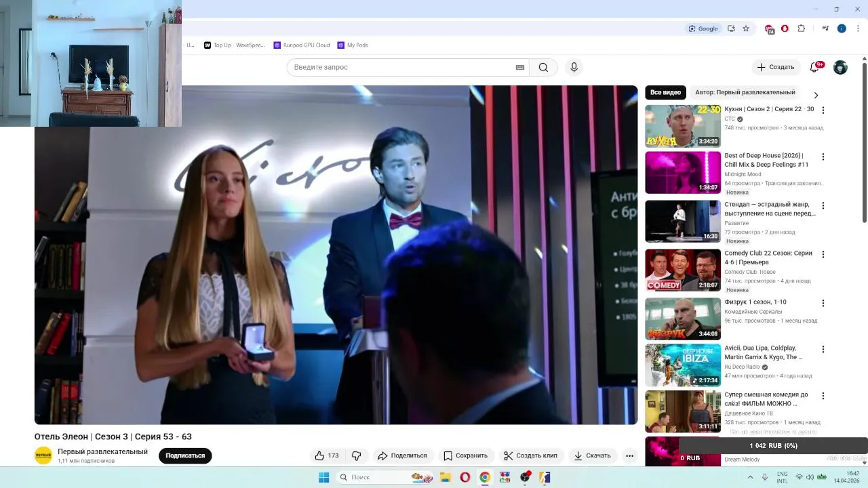
Task: Open options menu for the Comedy Club video
Action: coord(823,254)
